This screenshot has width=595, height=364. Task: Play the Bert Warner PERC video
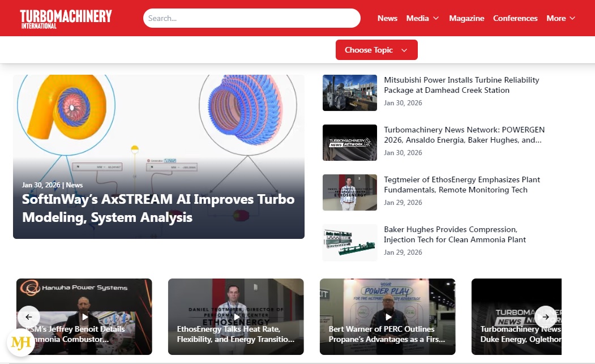(x=388, y=316)
